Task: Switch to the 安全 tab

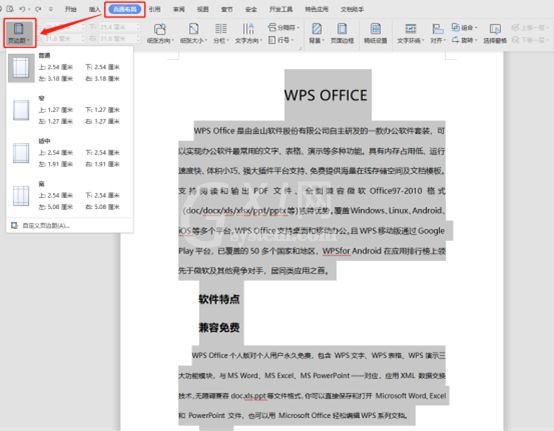Action: (x=251, y=9)
